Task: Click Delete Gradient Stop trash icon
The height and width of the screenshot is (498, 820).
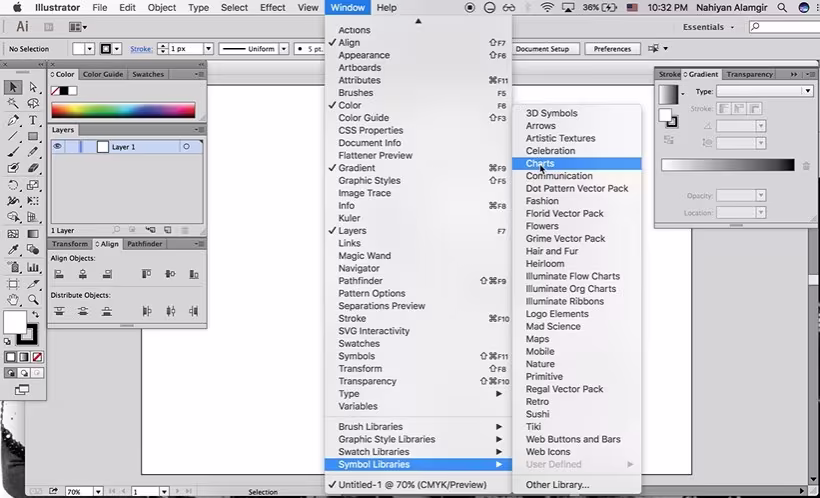Action: tap(806, 166)
